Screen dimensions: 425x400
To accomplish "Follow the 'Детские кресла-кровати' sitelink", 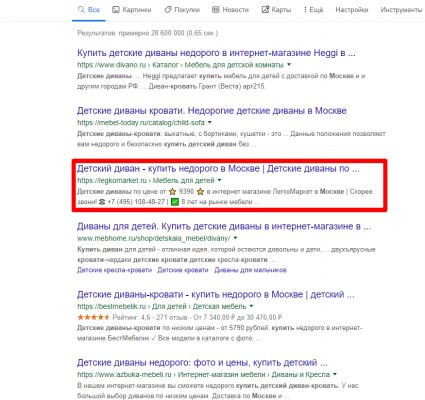I will pyautogui.click(x=114, y=270).
